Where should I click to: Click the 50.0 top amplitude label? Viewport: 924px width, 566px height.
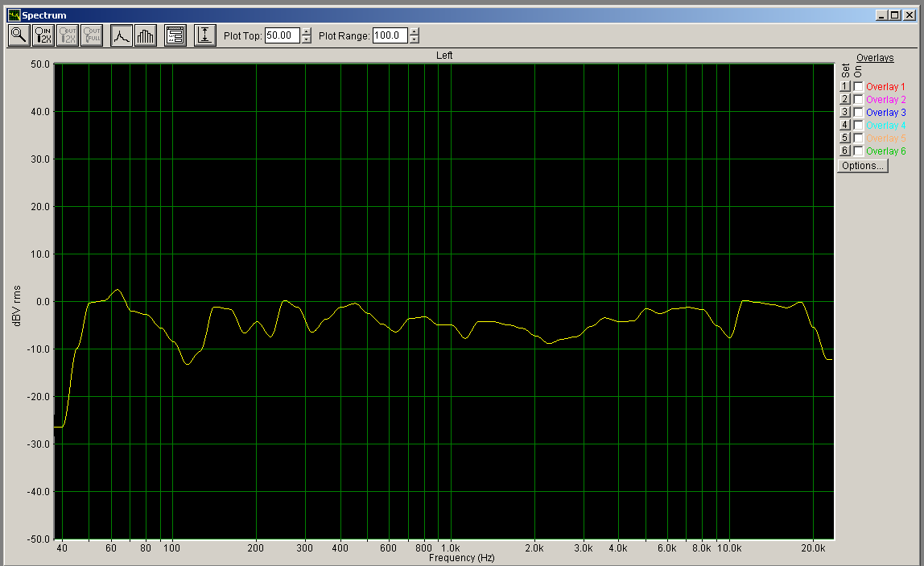tap(40, 64)
